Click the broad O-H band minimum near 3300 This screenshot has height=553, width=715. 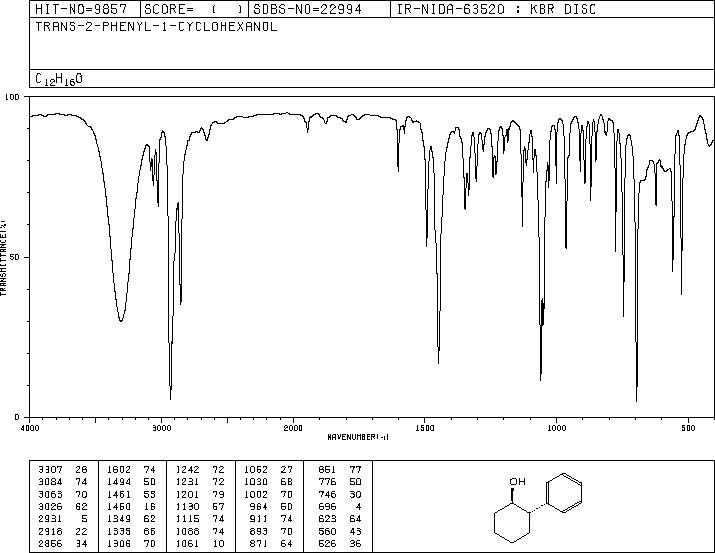pos(120,320)
